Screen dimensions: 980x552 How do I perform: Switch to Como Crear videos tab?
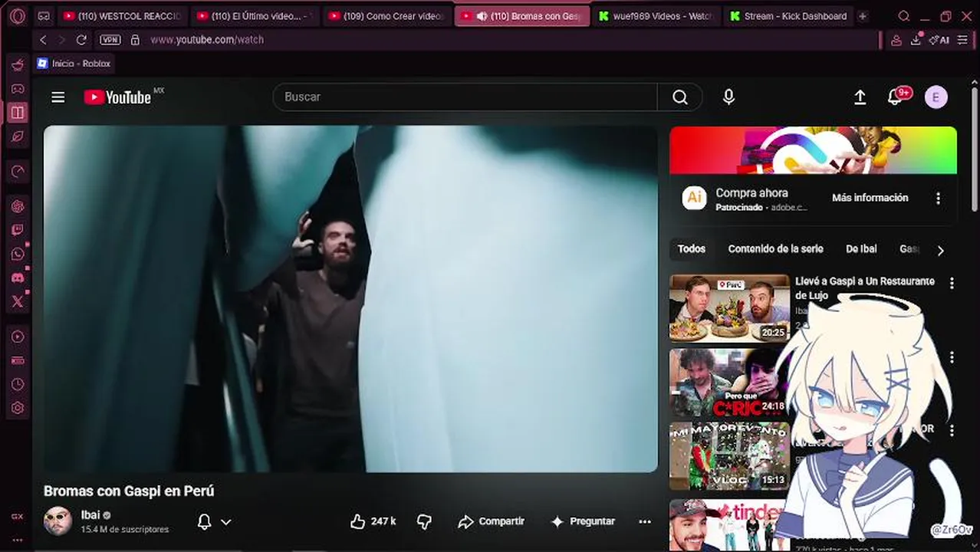tap(387, 16)
